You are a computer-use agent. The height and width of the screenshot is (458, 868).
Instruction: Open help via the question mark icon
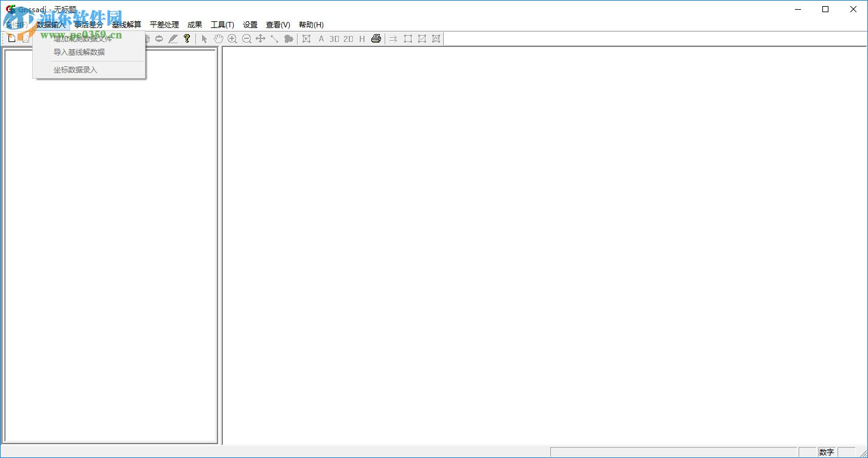(187, 39)
